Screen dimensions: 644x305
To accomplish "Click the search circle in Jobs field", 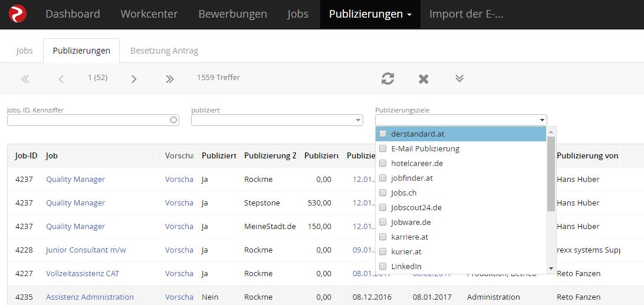I will point(174,120).
